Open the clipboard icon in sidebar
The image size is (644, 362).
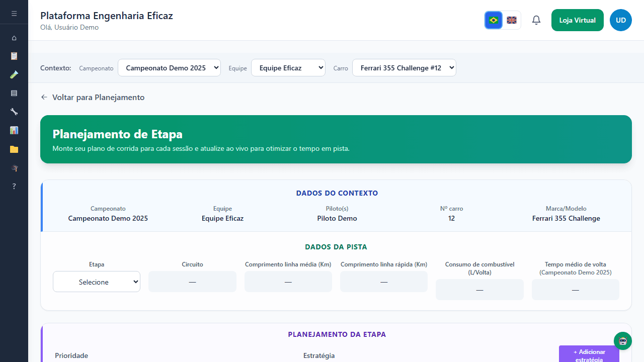point(14,56)
